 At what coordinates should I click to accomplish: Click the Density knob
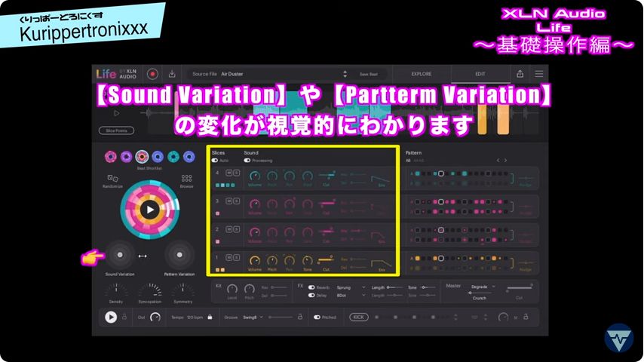[x=116, y=291]
